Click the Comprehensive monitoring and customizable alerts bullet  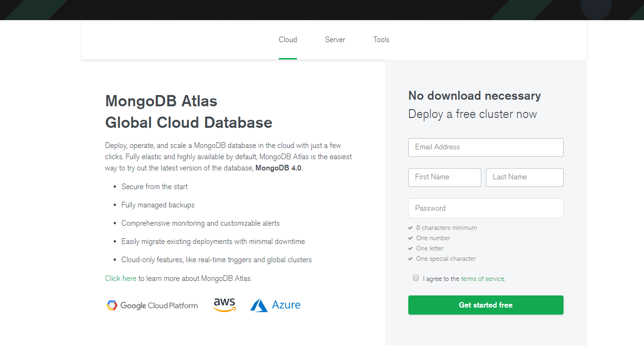[x=200, y=223]
